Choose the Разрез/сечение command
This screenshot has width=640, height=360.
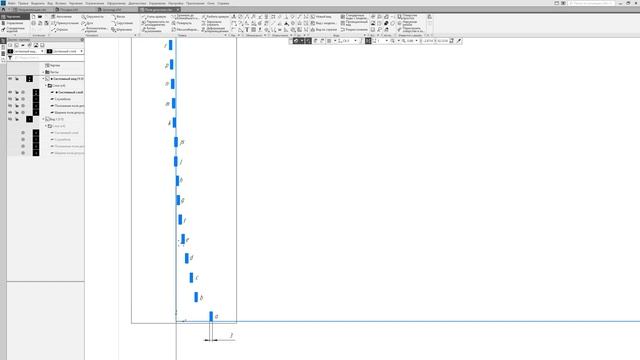click(354, 30)
